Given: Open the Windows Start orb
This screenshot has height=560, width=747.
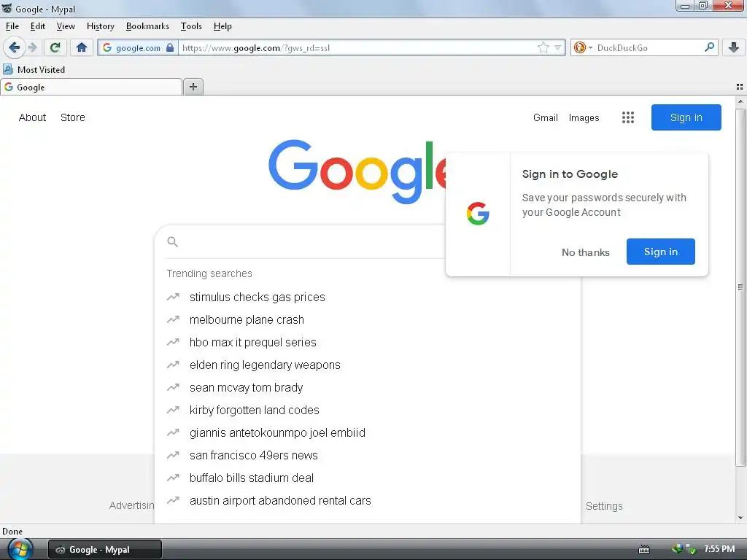Looking at the screenshot, I should coord(20,550).
